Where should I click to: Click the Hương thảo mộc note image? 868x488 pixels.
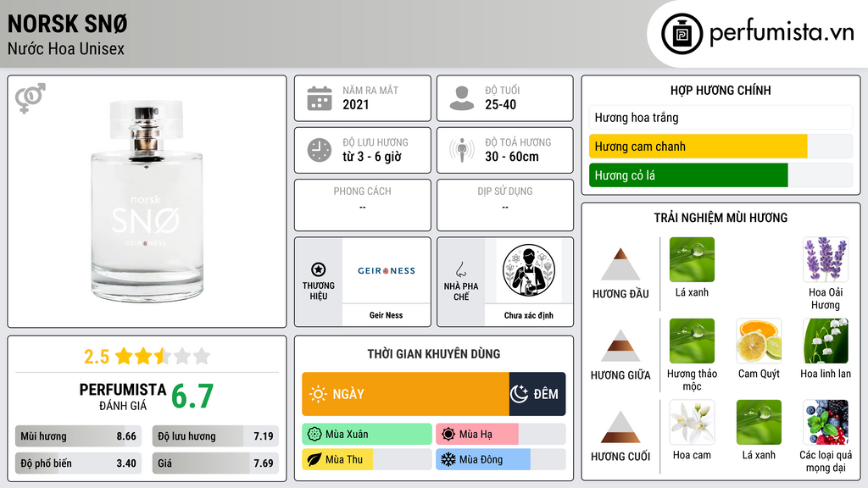point(692,341)
